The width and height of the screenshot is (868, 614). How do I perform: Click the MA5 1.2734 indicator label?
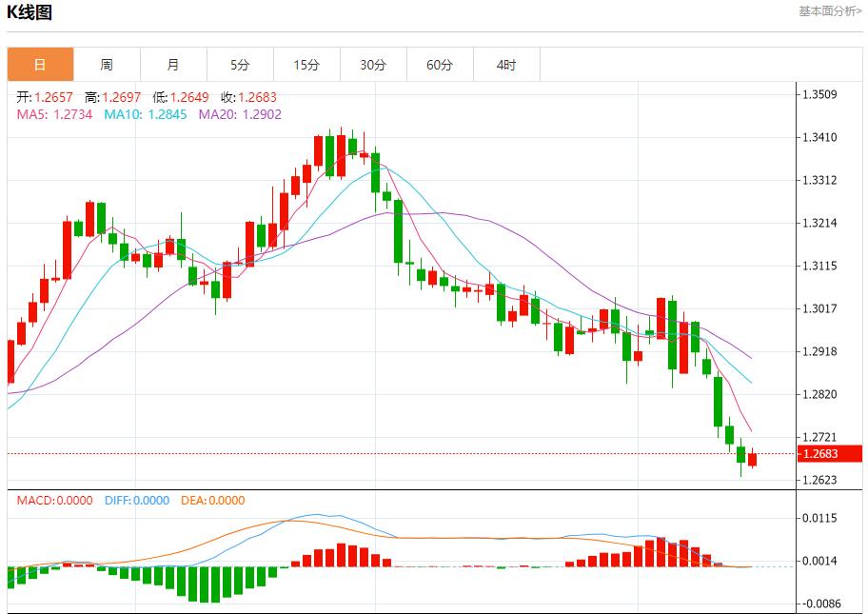tap(54, 114)
